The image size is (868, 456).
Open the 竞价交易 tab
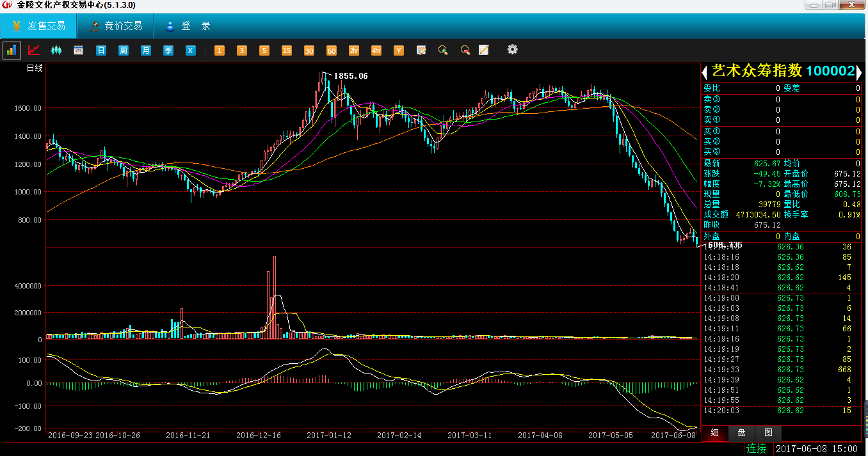pos(116,26)
